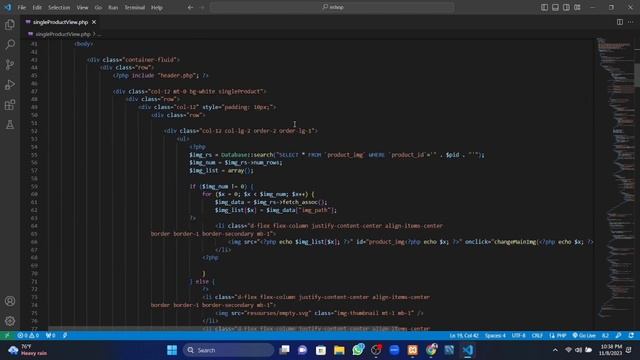Screen dimensions: 640x360
Task: Go forward with the title bar arrow
Action: (x=202, y=7)
